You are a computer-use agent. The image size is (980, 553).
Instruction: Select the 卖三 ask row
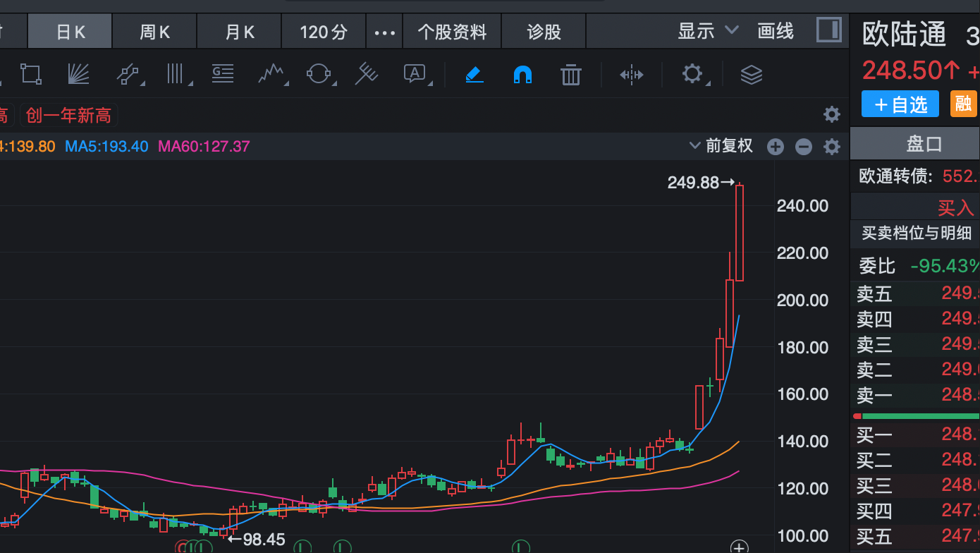pyautogui.click(x=916, y=344)
